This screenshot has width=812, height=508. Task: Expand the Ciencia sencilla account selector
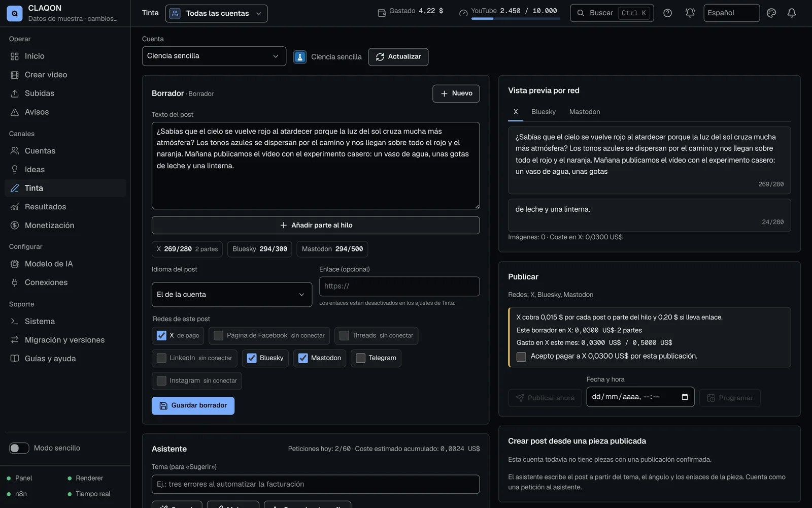pos(214,56)
